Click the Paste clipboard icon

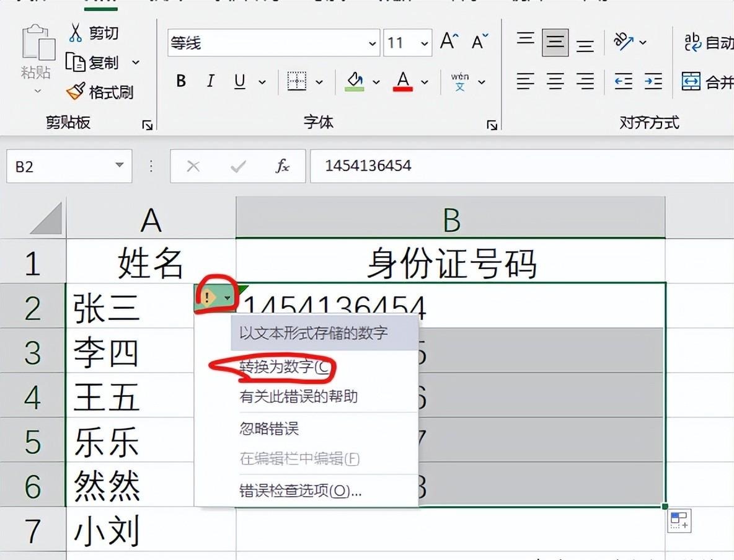pos(38,42)
